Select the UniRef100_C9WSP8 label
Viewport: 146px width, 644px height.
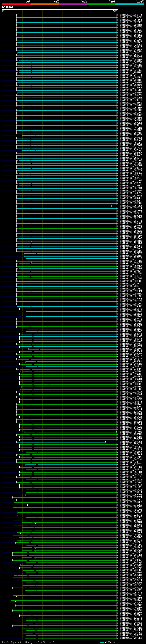click(x=131, y=77)
